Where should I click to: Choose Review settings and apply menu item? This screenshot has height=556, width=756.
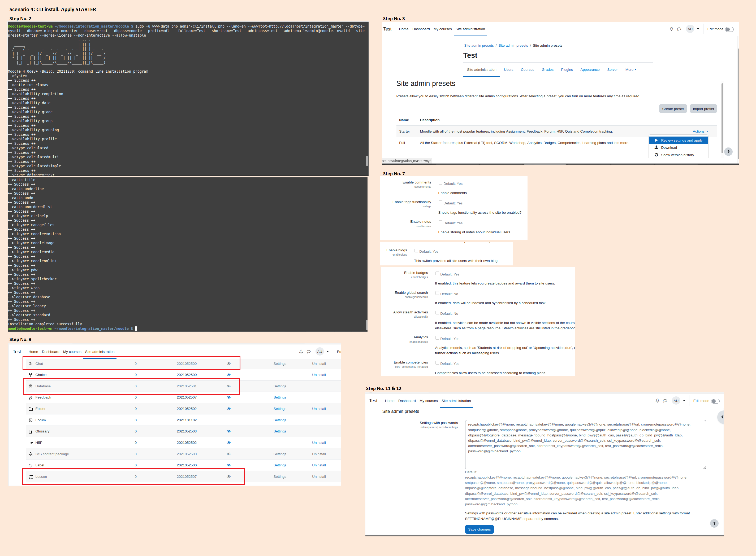(679, 140)
